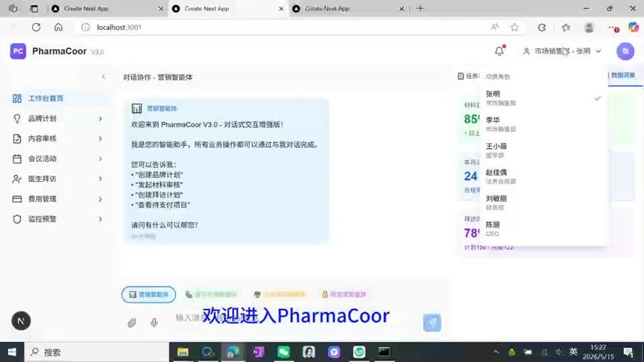
Task: Click the chart icon in the 营销智能体 message header
Action: click(136, 108)
